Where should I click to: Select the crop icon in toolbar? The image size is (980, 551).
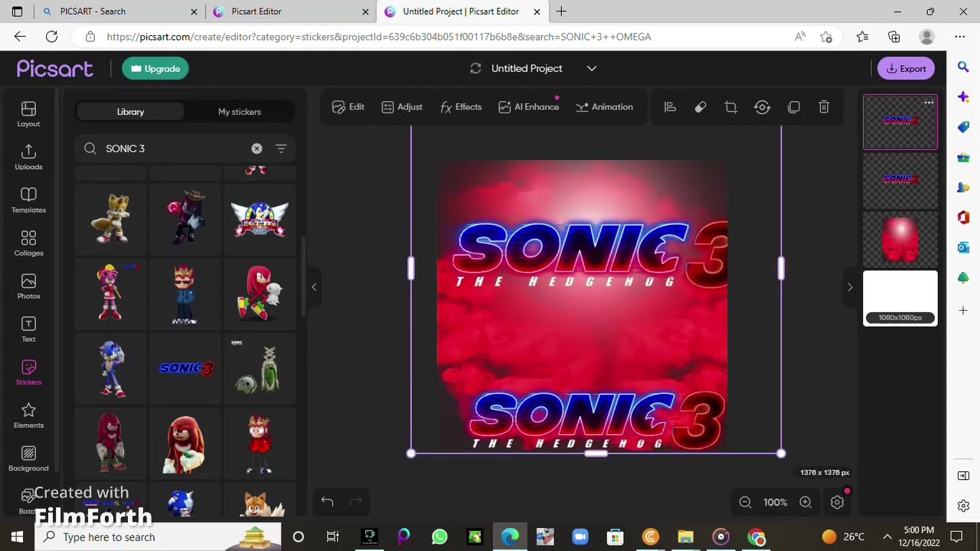(731, 107)
